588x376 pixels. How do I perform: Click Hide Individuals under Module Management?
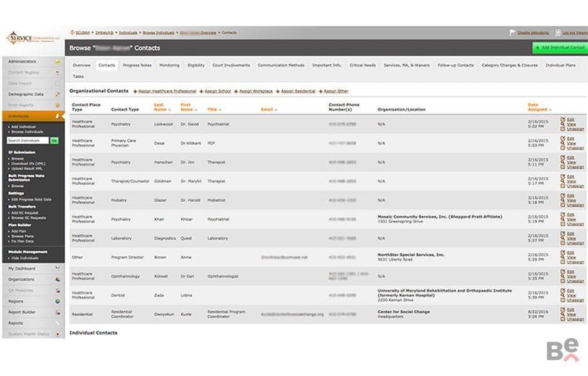(24, 258)
